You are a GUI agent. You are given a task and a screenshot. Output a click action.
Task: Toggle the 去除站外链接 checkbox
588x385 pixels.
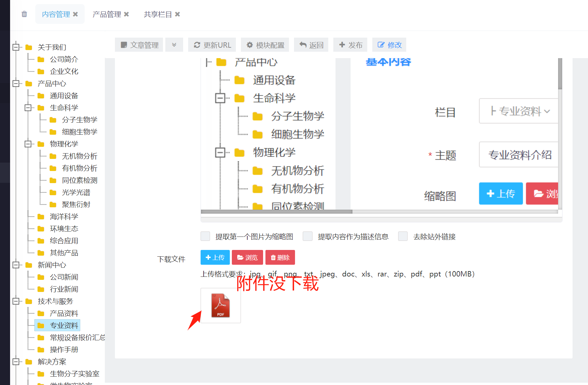pyautogui.click(x=403, y=236)
